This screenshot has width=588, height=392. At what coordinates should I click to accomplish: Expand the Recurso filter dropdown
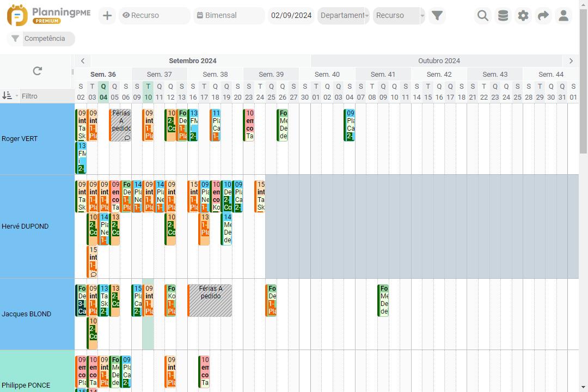click(x=399, y=16)
